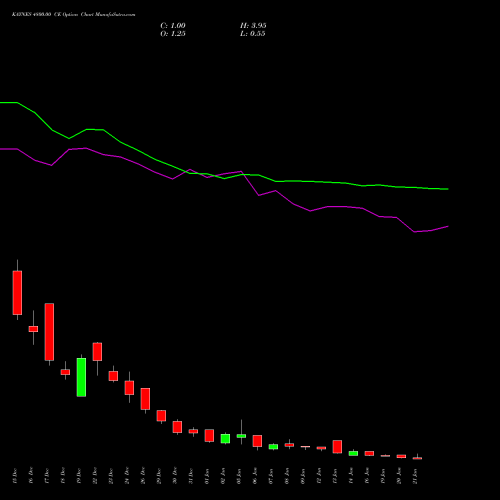Click the "07 Jan" date axis label
The height and width of the screenshot is (500, 500).
point(271,476)
